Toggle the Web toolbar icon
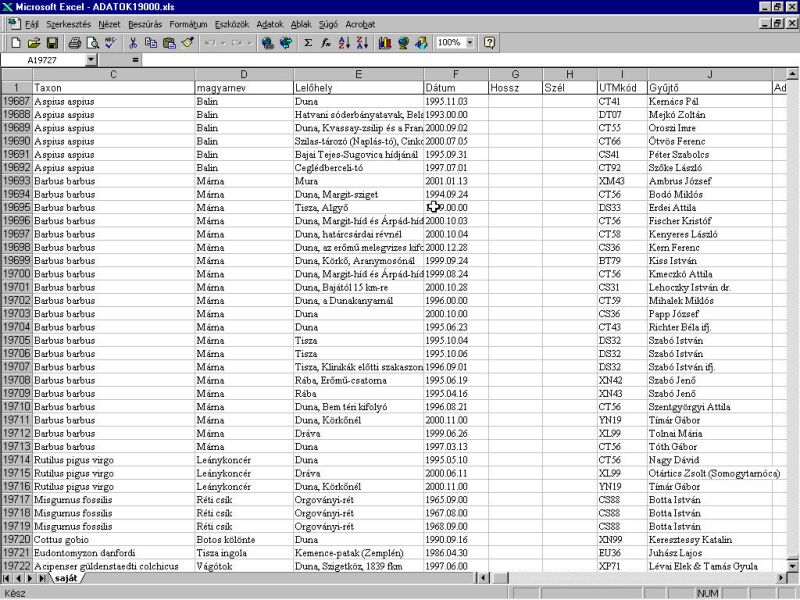This screenshot has height=600, width=800. point(286,43)
